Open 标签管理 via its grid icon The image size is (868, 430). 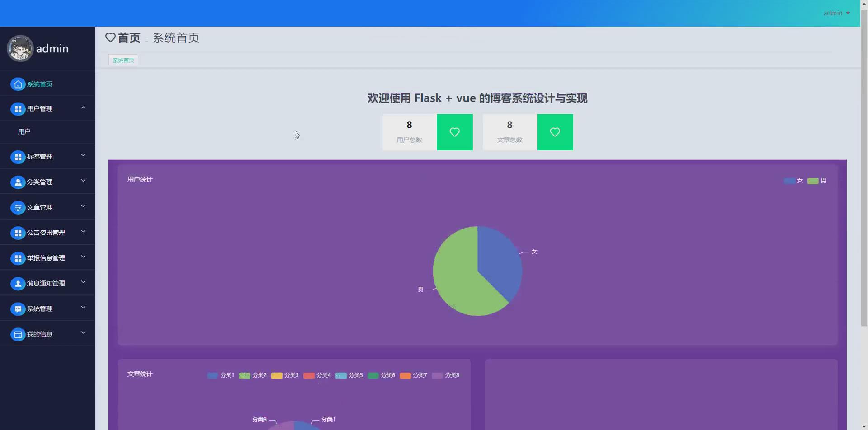18,156
